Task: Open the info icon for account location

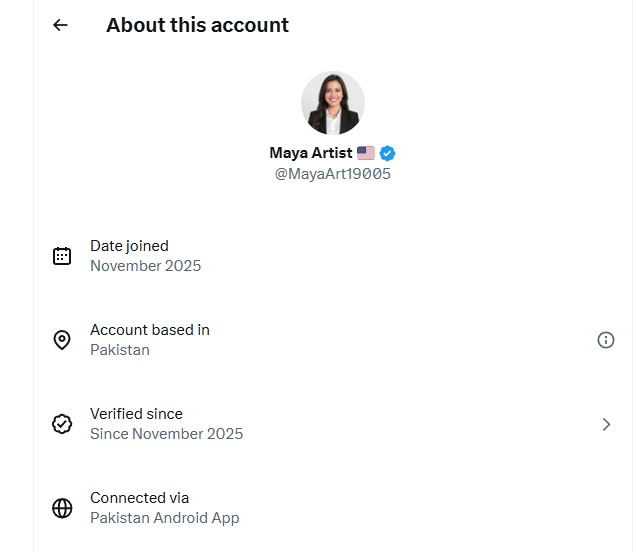Action: point(605,340)
